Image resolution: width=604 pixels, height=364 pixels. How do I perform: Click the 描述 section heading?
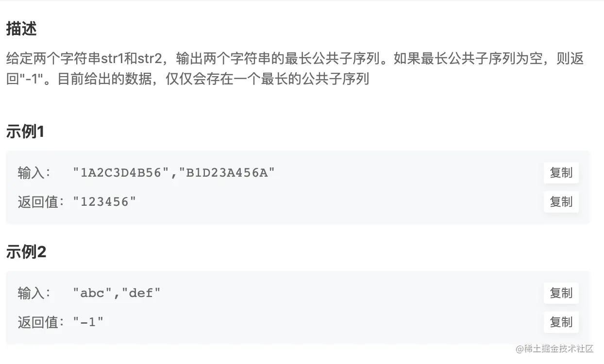click(21, 29)
